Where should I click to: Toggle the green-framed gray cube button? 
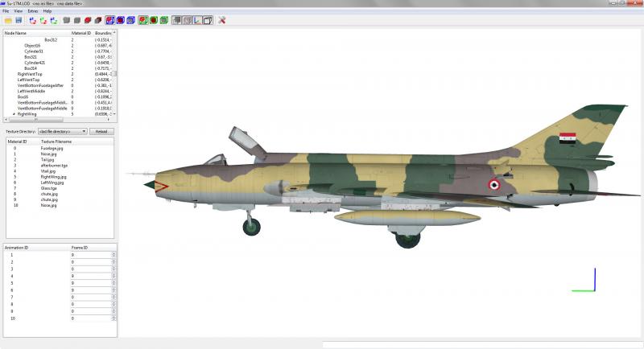click(164, 20)
